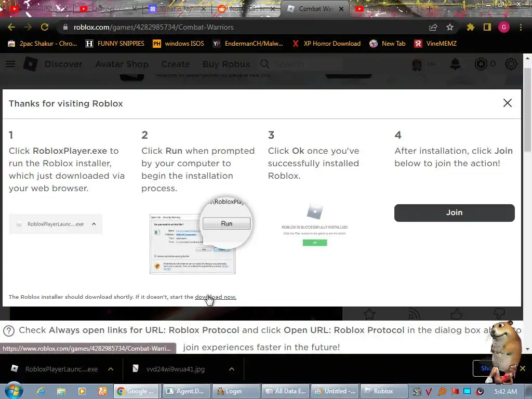This screenshot has height=399, width=532.
Task: Click the Roblox logo icon
Action: [x=31, y=64]
